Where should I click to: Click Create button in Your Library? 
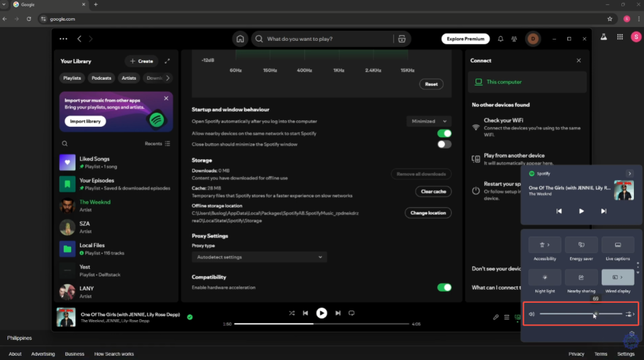coord(142,61)
